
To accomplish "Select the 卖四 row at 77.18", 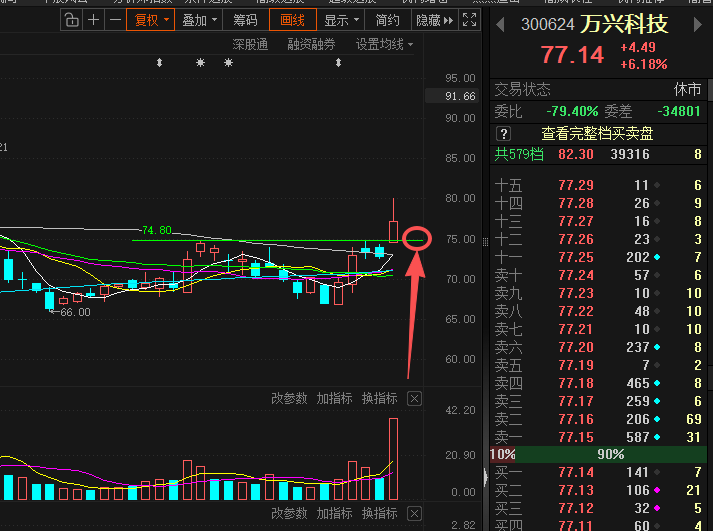I will pos(599,383).
